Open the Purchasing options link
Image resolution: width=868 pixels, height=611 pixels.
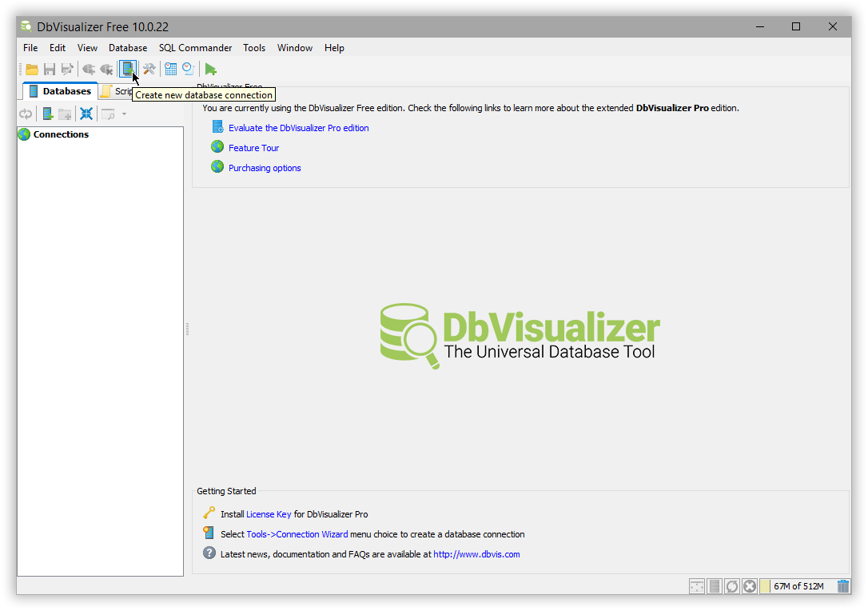(265, 168)
